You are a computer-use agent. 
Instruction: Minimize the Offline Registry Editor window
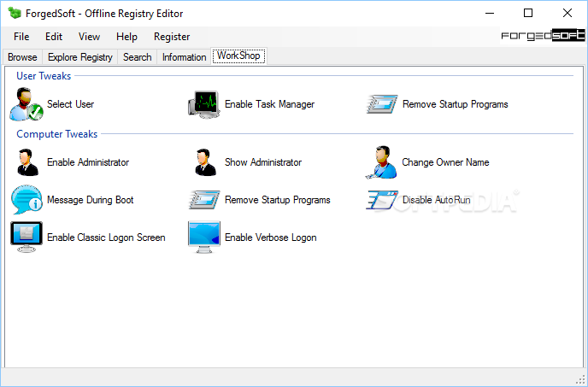pos(490,13)
